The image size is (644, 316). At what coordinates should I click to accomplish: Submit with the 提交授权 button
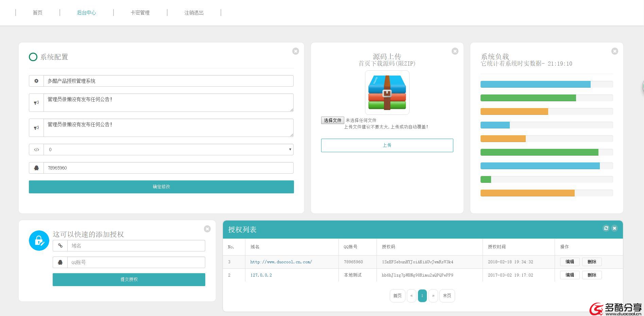click(x=129, y=280)
